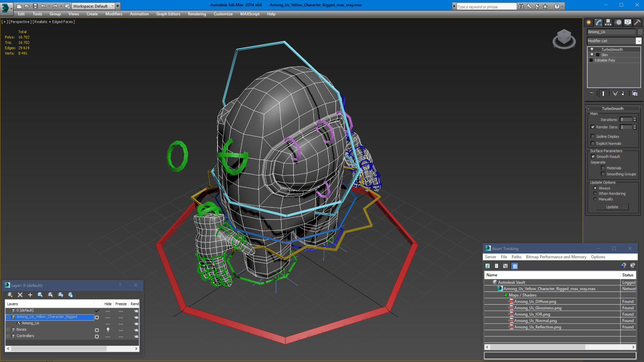Click tree view icon in Asset Tracking toolbar
Viewport: 644px width, 362px height.
[x=506, y=266]
